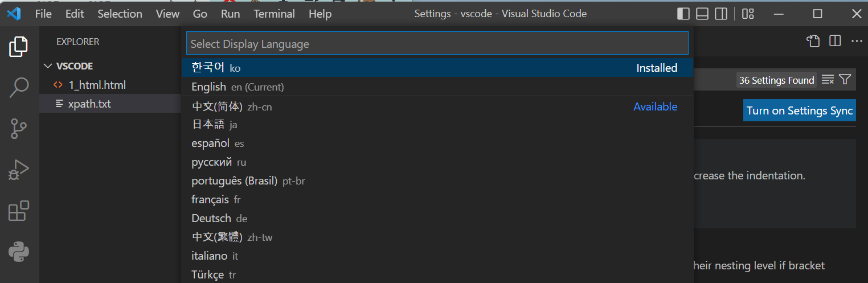Click the 36 Settings Found badge
The width and height of the screenshot is (868, 283).
(776, 80)
